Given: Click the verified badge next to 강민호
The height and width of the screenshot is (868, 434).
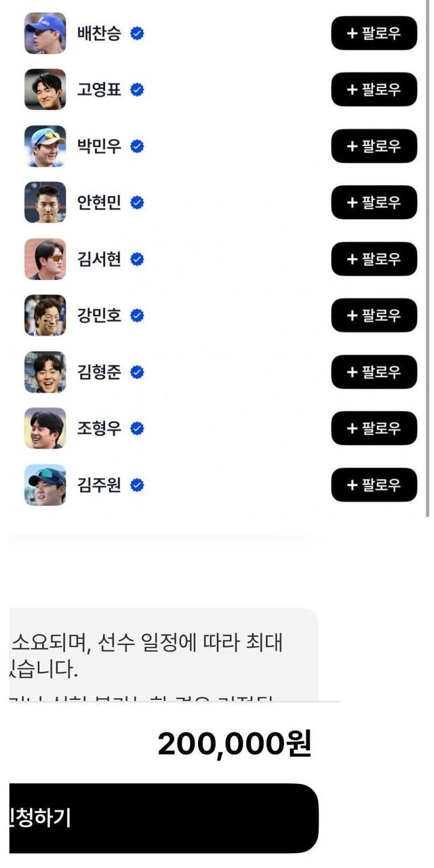Looking at the screenshot, I should [137, 315].
